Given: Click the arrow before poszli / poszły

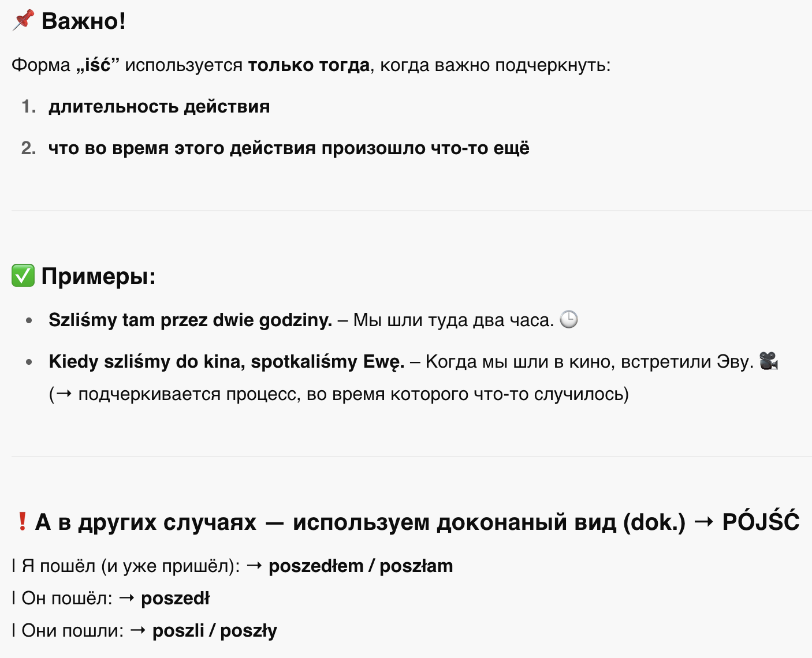Looking at the screenshot, I should pos(138,630).
